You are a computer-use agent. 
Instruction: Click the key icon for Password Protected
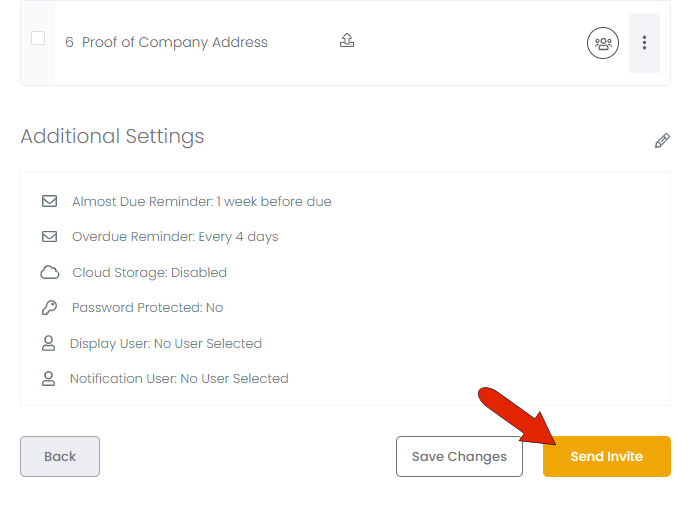pos(49,308)
